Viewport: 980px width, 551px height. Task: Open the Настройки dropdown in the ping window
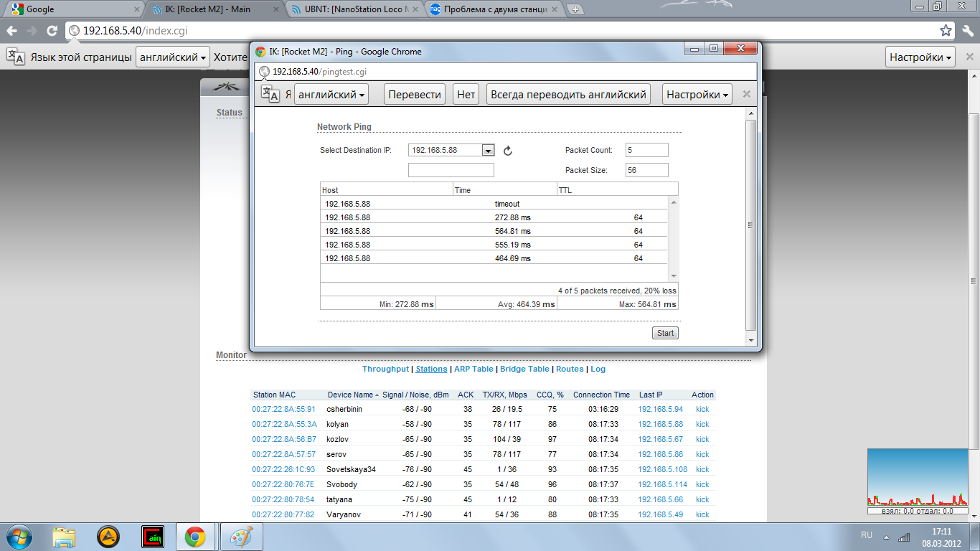pyautogui.click(x=697, y=94)
